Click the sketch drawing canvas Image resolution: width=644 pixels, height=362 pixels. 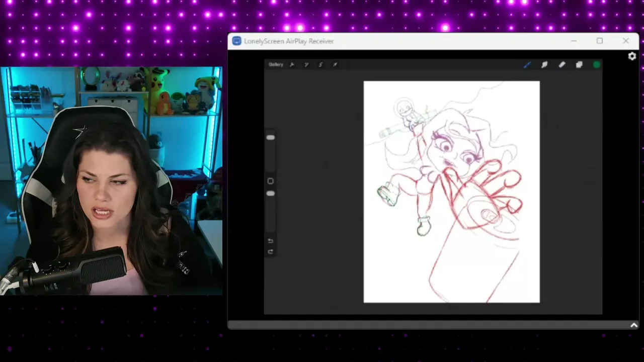coord(452,192)
